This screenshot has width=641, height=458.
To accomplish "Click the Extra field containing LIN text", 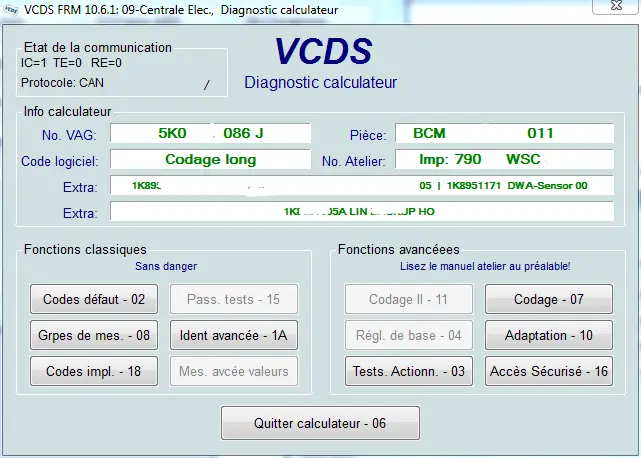I will point(362,211).
